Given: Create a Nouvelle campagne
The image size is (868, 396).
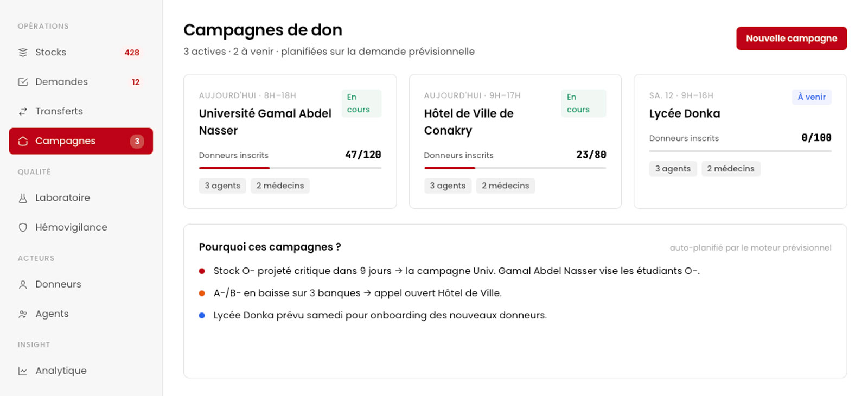Looking at the screenshot, I should point(792,39).
